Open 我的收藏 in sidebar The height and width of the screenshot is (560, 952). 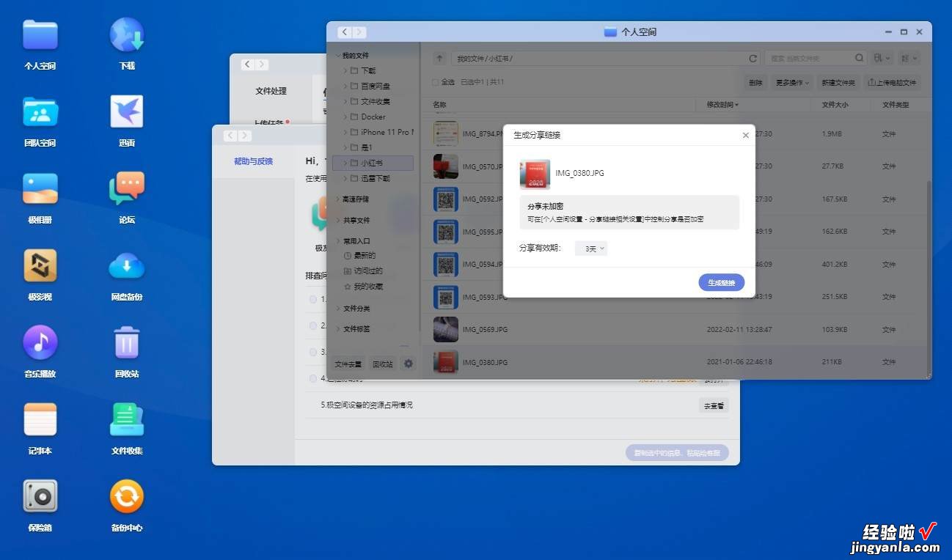363,287
